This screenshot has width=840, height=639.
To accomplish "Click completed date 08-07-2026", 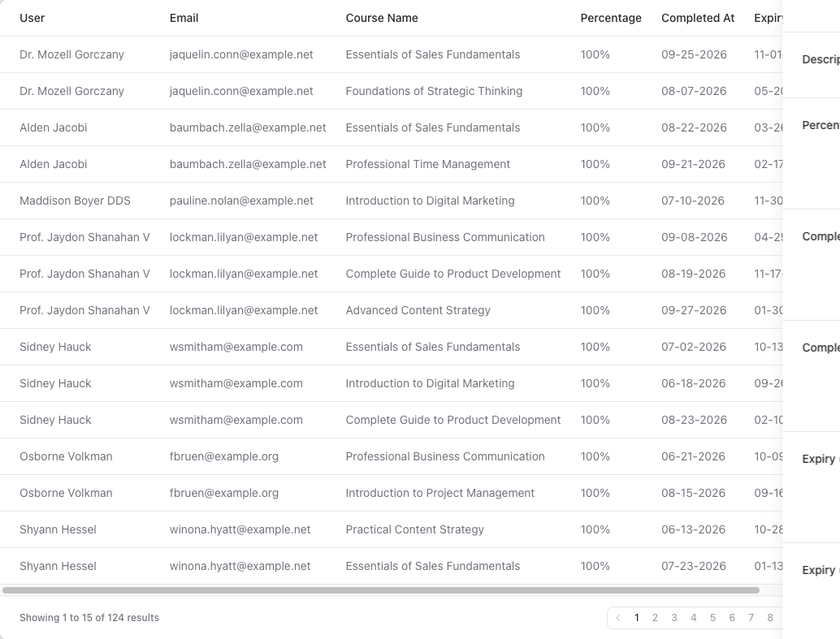I will click(x=694, y=91).
